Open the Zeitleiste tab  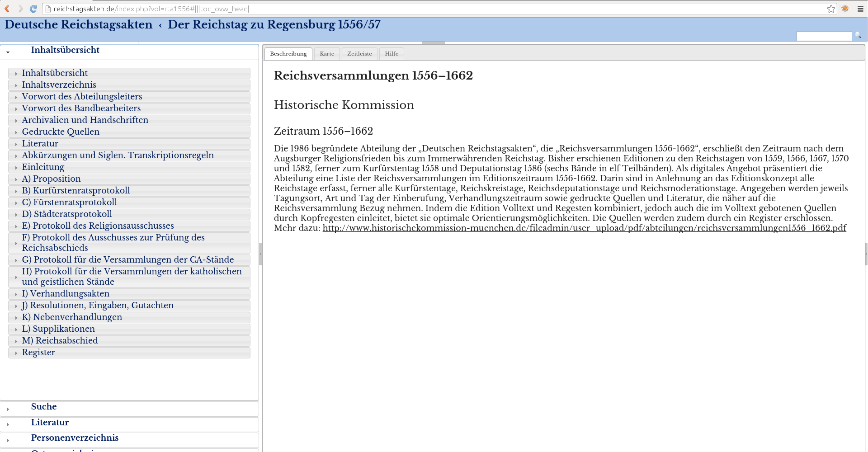coord(359,54)
